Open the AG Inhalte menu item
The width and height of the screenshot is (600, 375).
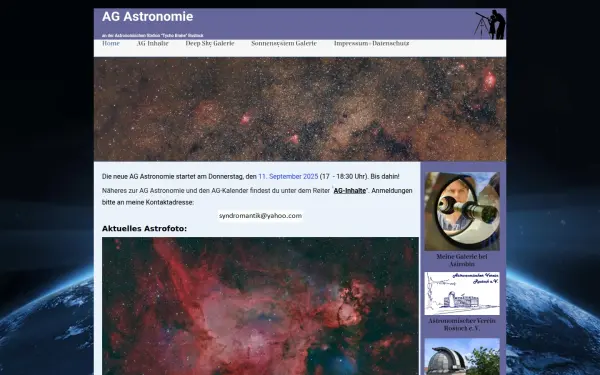click(x=153, y=44)
